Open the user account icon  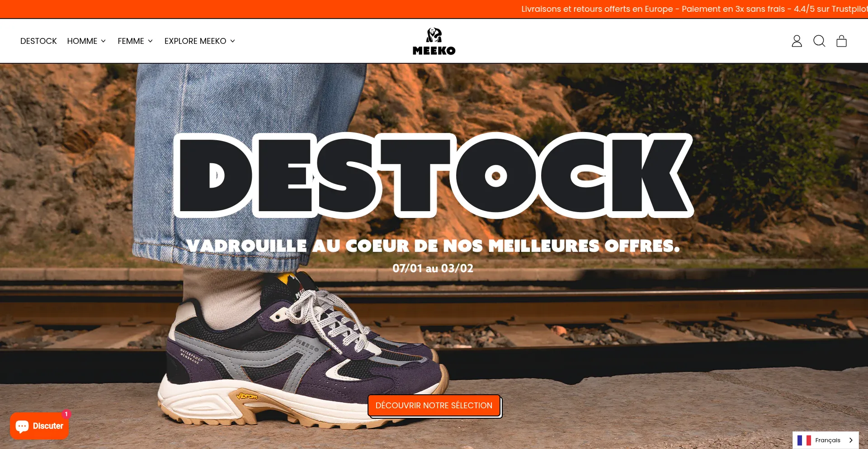[797, 41]
